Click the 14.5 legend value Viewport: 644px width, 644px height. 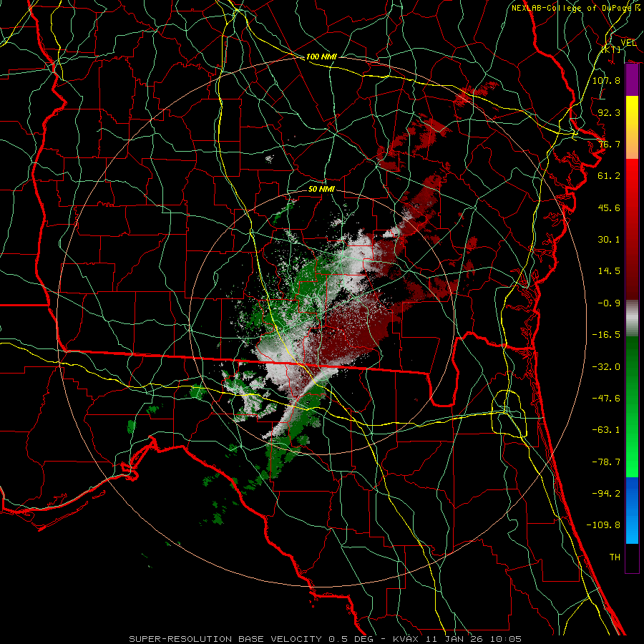click(x=609, y=270)
